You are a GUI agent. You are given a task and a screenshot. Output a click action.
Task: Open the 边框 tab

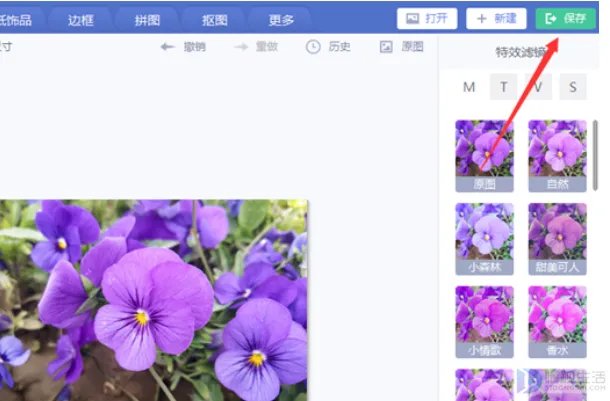click(81, 20)
